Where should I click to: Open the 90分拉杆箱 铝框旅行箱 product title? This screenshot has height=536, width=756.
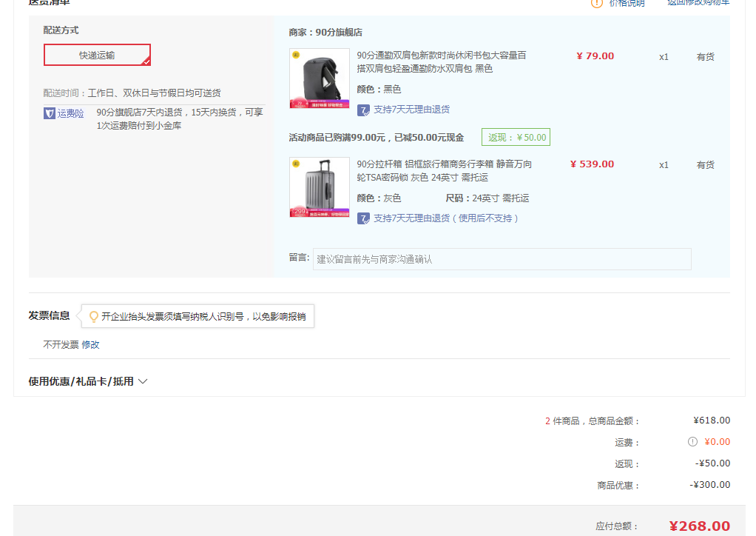point(444,171)
